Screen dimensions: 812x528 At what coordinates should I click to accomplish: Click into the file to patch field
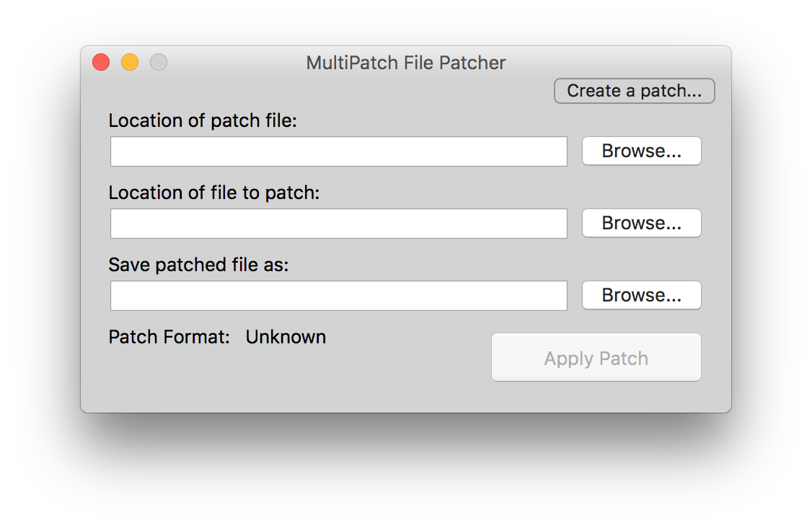[x=338, y=224]
